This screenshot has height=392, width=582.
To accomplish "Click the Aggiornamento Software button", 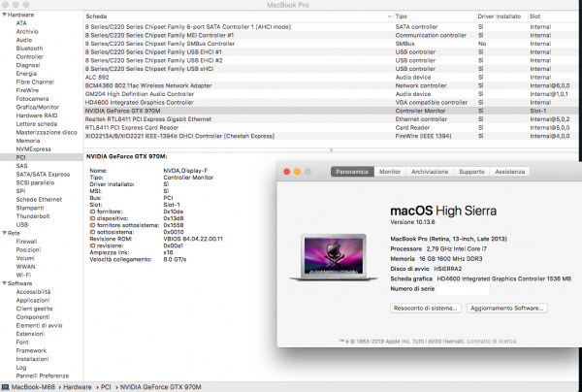I will [x=506, y=309].
